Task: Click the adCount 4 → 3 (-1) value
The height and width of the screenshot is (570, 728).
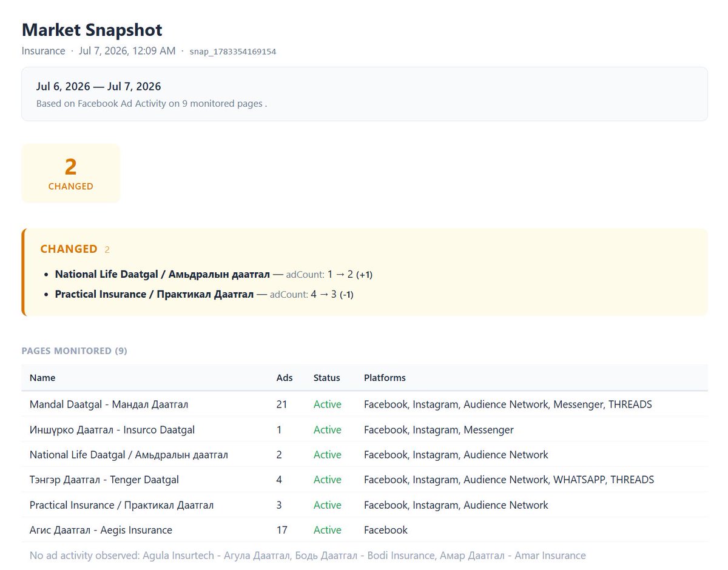Action: [312, 295]
